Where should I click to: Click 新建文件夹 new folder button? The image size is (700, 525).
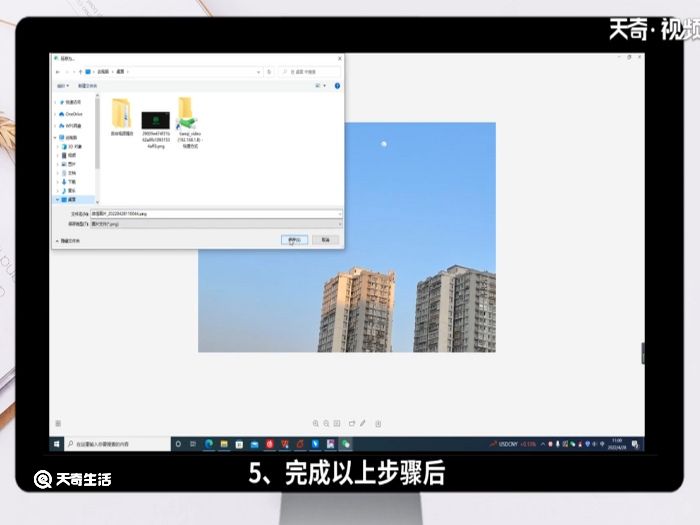(x=87, y=86)
